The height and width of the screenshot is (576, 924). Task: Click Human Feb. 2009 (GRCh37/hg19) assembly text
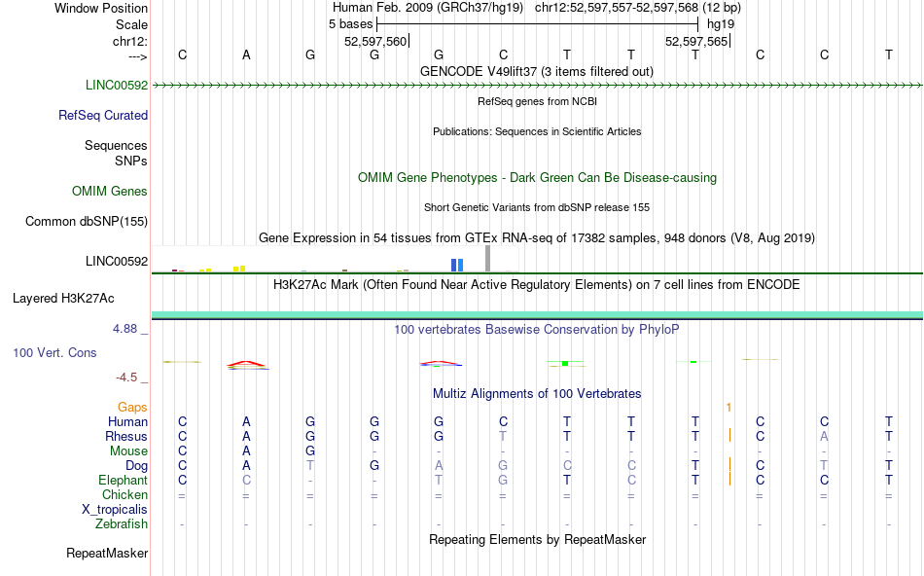[x=428, y=8]
